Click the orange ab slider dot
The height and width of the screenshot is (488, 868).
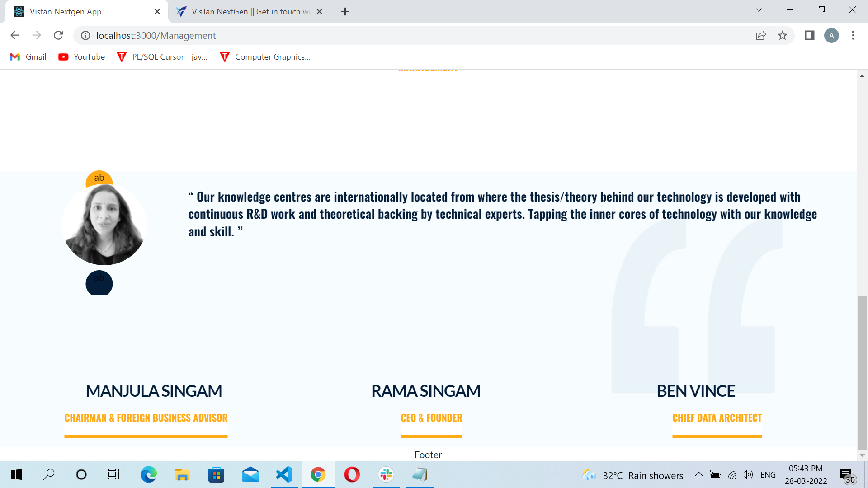coord(99,179)
